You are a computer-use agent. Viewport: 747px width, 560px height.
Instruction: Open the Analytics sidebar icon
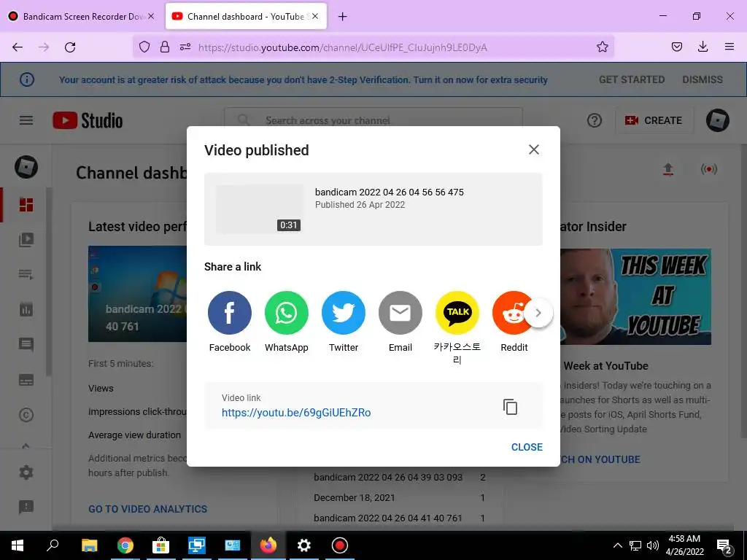click(x=26, y=309)
